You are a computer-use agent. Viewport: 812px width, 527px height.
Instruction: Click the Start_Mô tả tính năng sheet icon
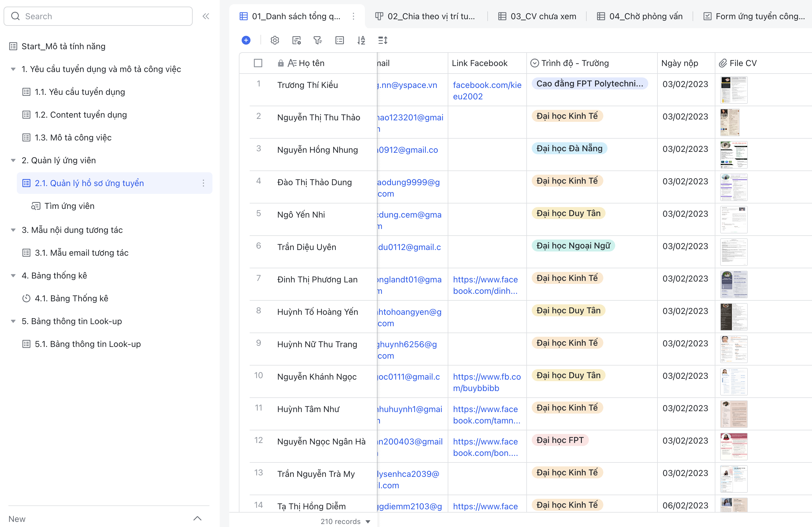point(13,46)
